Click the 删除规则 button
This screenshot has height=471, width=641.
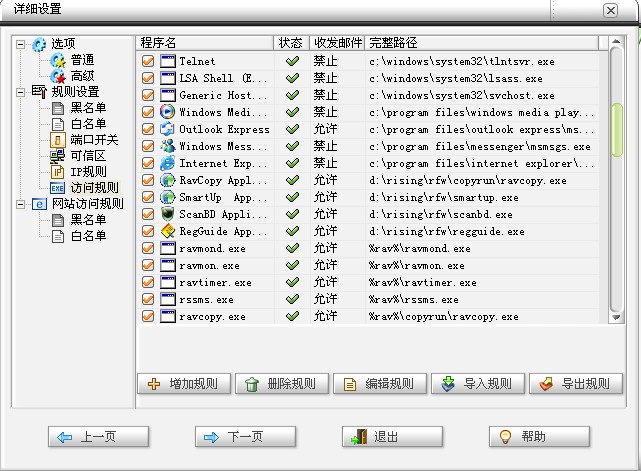coord(282,384)
